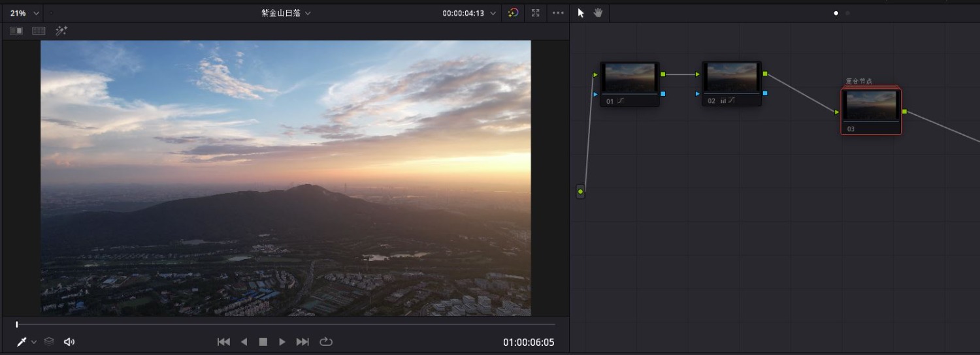This screenshot has height=355, width=980.
Task: Open the viewer three-dot options menu
Action: tap(558, 13)
